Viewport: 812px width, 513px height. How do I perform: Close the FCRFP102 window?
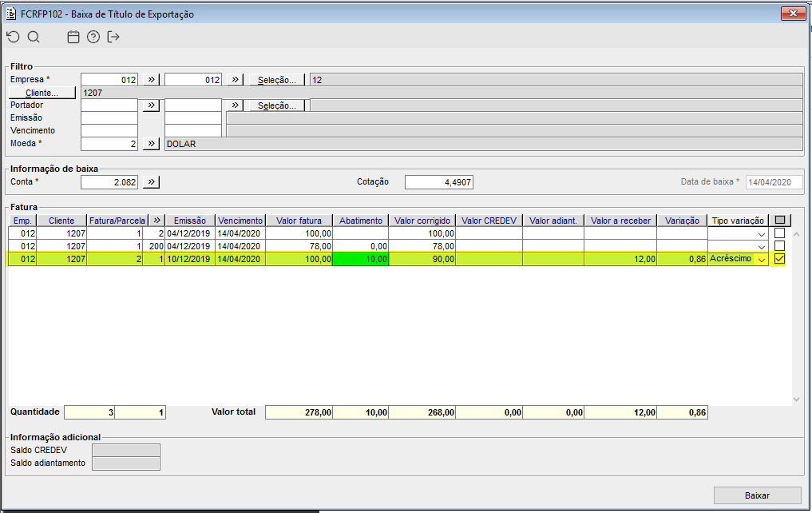793,14
